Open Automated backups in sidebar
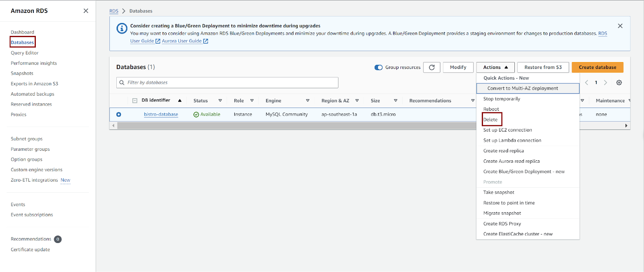The height and width of the screenshot is (272, 644). [33, 94]
